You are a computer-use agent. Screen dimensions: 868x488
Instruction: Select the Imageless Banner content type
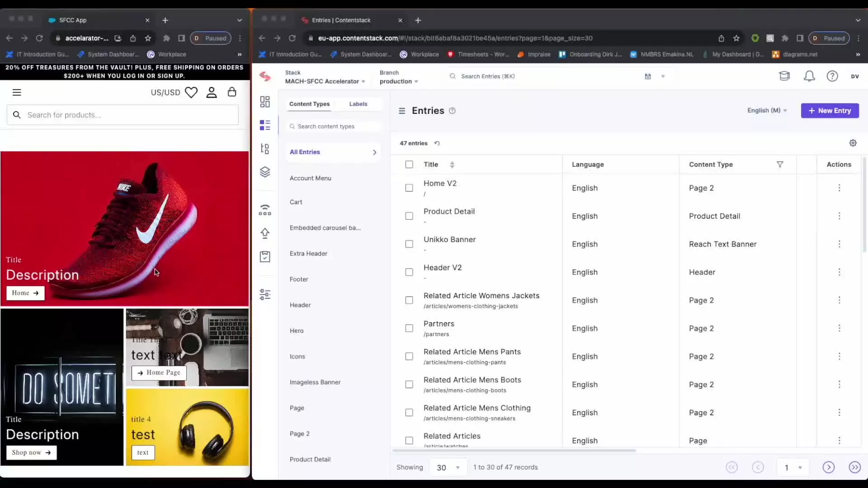[x=315, y=382]
